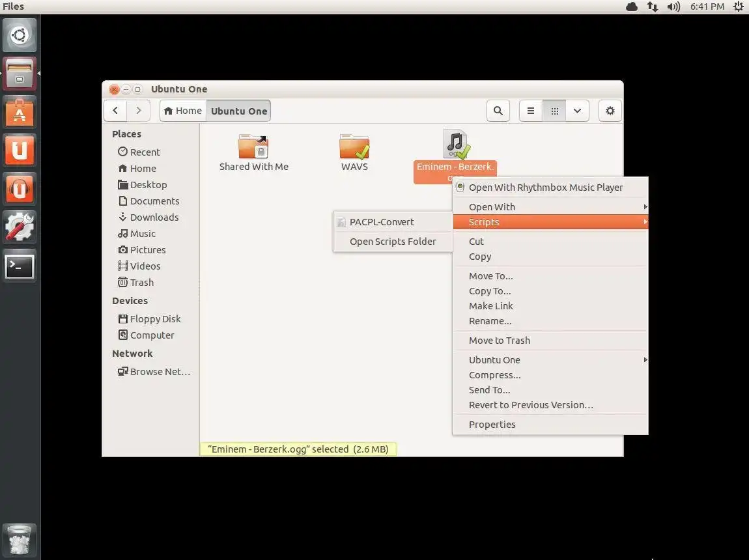Click the clock showing 6:41 PM
Viewport: 749px width, 560px height.
(707, 7)
